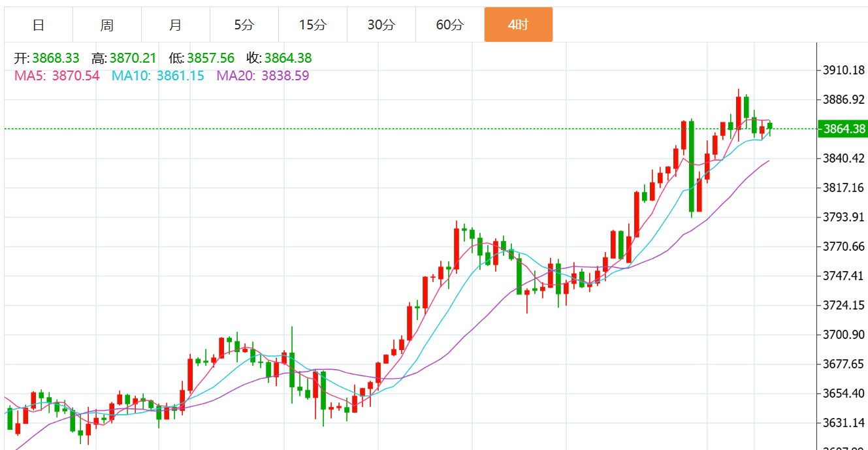Switch to the 日 daily timeframe tab
The image size is (868, 450).
[x=39, y=25]
